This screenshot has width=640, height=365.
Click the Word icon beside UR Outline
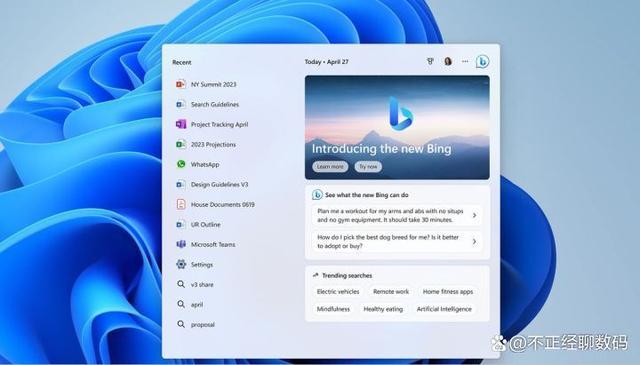(x=181, y=224)
